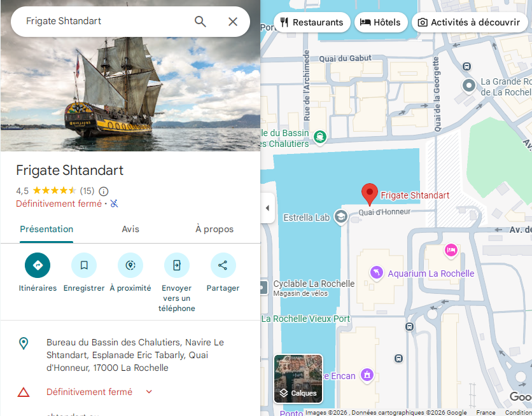The width and height of the screenshot is (532, 416).
Task: Click the address location pin icon
Action: tap(24, 343)
